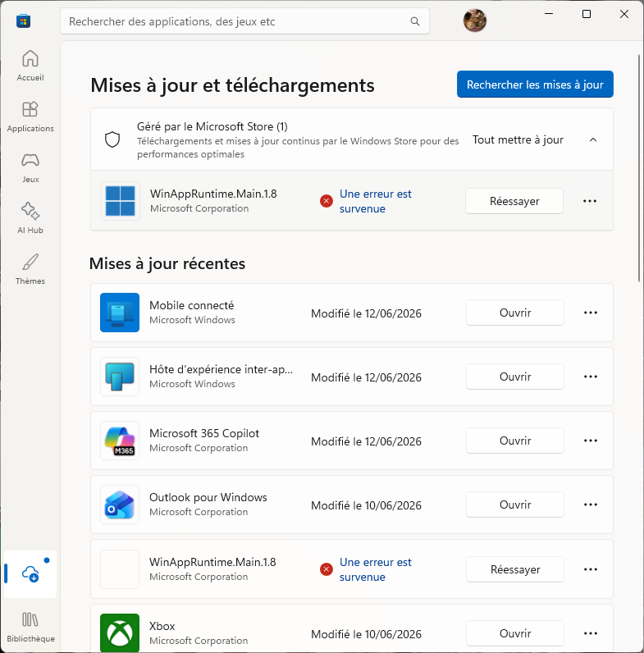644x653 pixels.
Task: Open more options for managed WinAppRuntime.Main.1.8
Action: pos(590,201)
